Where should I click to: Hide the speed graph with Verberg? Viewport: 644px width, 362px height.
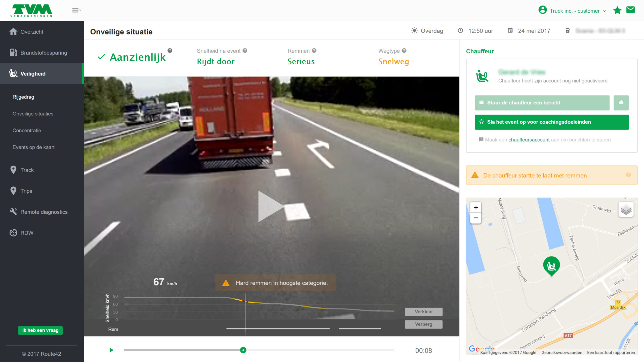(x=423, y=324)
